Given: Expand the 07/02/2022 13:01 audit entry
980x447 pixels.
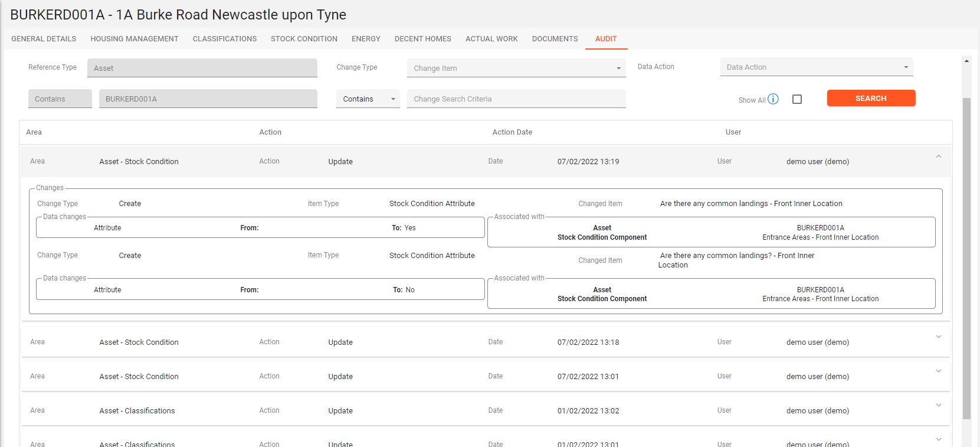Looking at the screenshot, I should [x=938, y=371].
